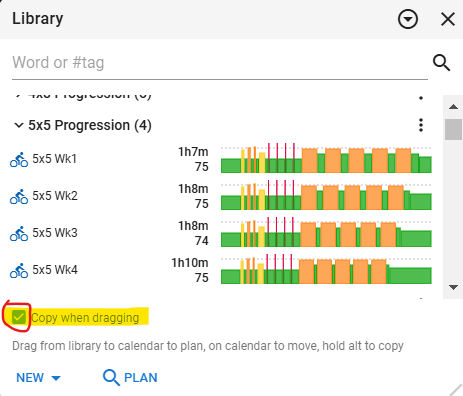Click the magnifier icon next to PLAN
The height and width of the screenshot is (396, 463).
(x=111, y=378)
